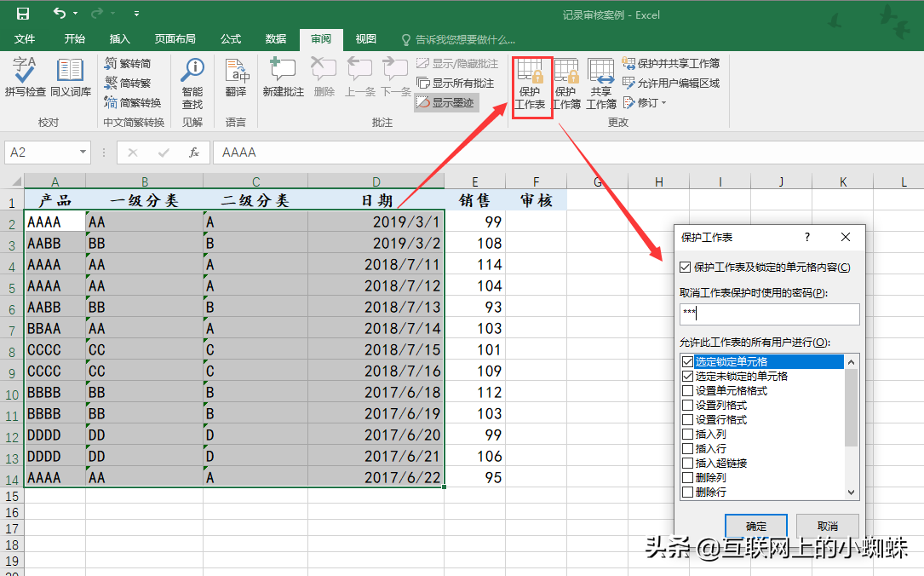Enable 设置单元格格式 checkbox
The width and height of the screenshot is (924, 576).
[687, 390]
